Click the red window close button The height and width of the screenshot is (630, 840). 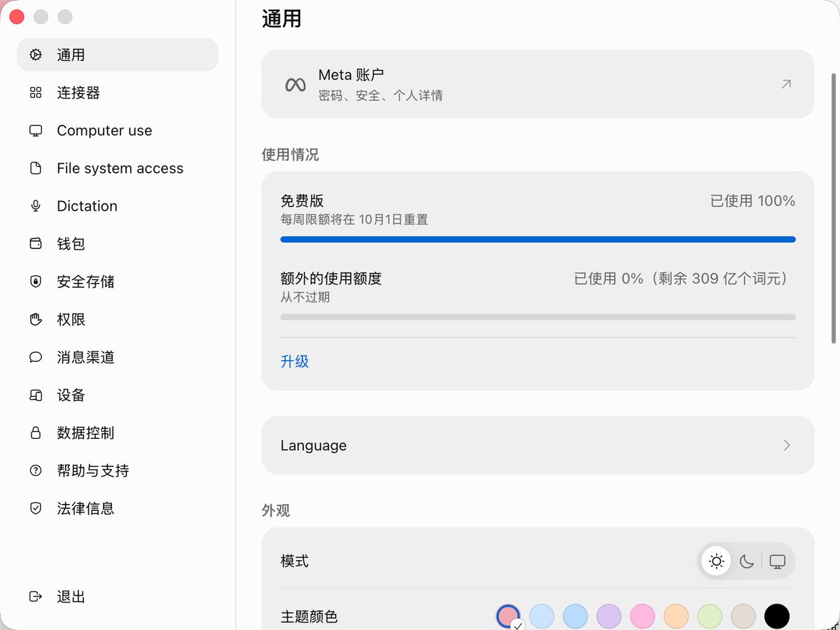[17, 17]
